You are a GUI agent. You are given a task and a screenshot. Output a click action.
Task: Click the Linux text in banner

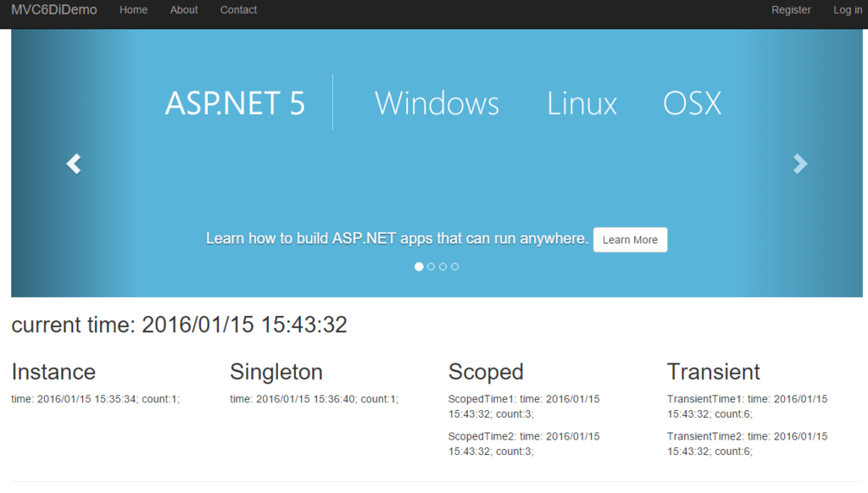(x=581, y=102)
